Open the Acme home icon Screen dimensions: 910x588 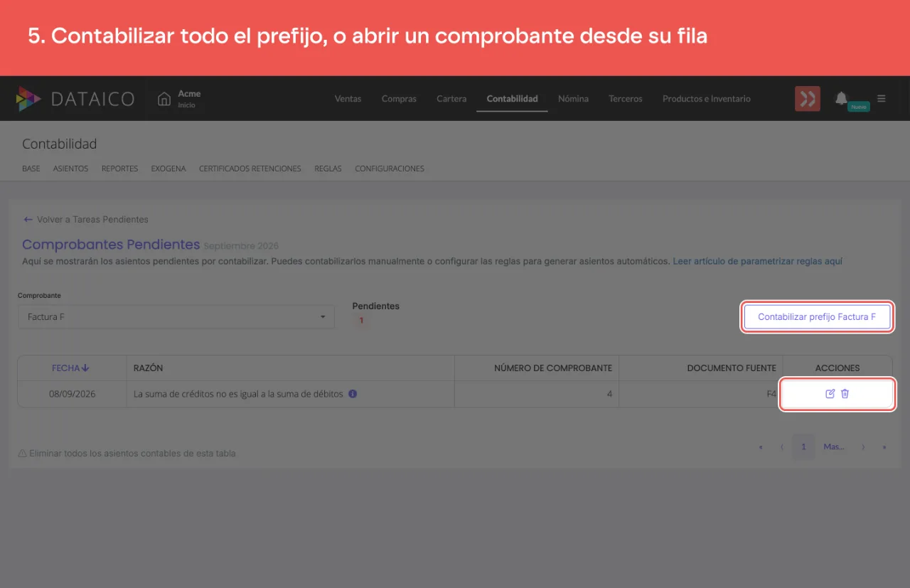(x=164, y=99)
